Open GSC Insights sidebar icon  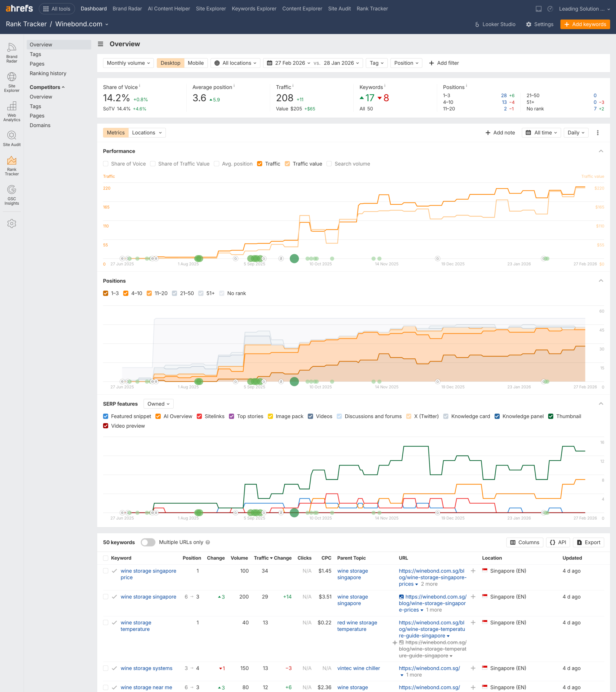click(12, 195)
